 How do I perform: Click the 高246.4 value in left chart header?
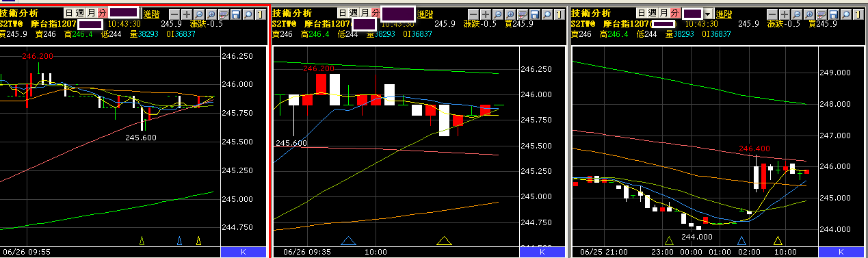(x=78, y=34)
